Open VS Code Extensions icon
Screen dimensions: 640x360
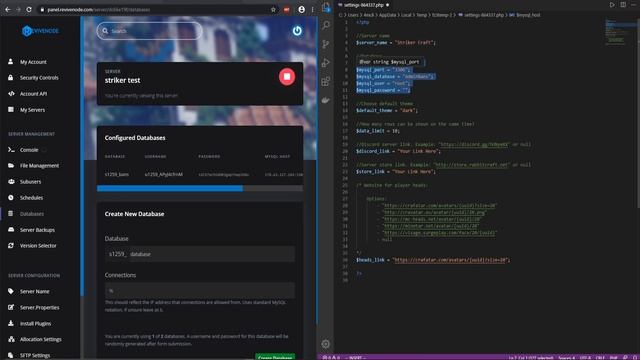pyautogui.click(x=326, y=81)
